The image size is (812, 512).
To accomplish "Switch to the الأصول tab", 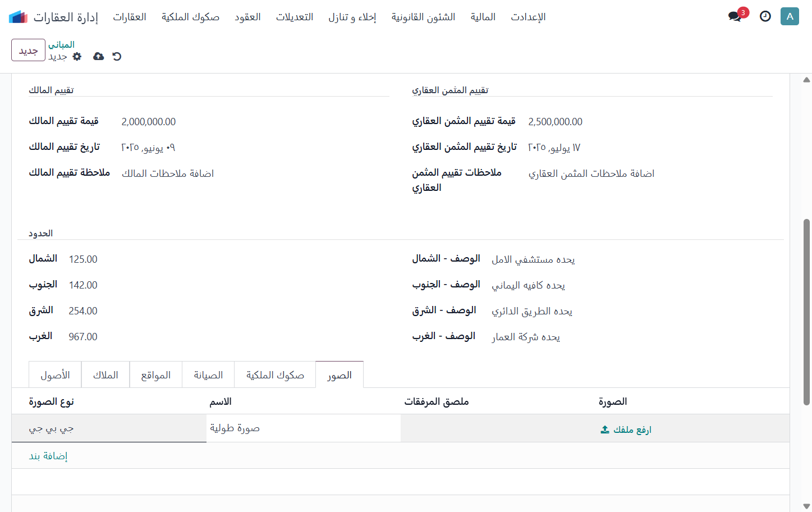I will tap(55, 375).
